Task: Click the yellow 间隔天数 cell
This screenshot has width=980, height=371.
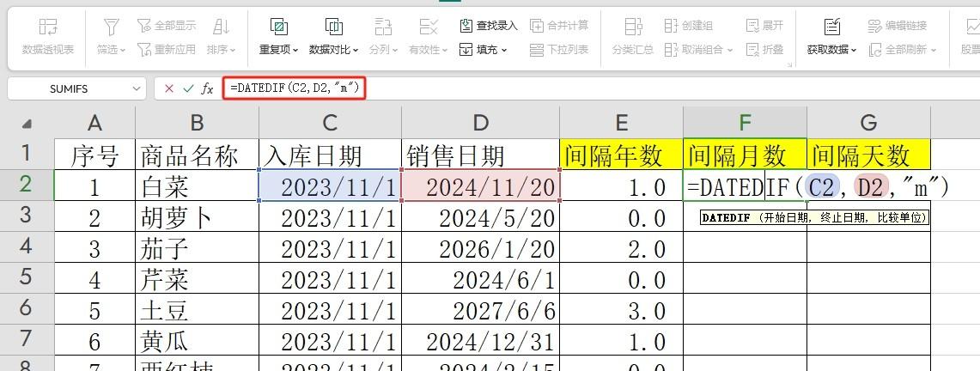Action: 868,155
